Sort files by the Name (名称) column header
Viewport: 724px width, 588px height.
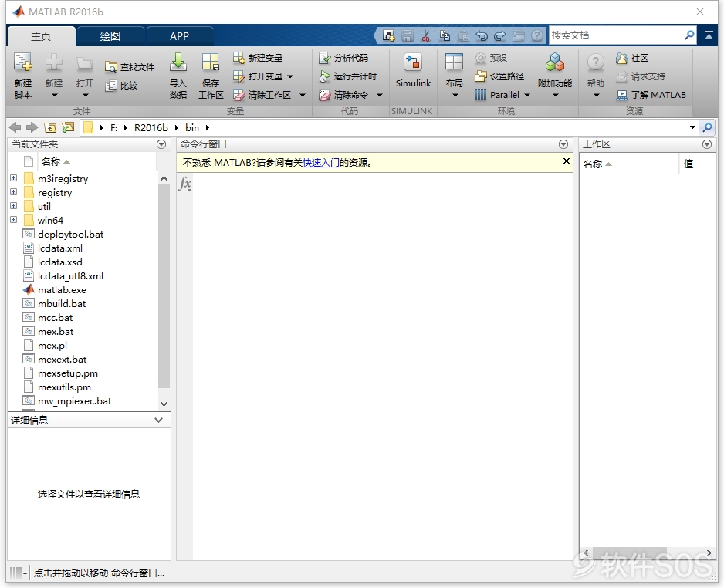96,162
